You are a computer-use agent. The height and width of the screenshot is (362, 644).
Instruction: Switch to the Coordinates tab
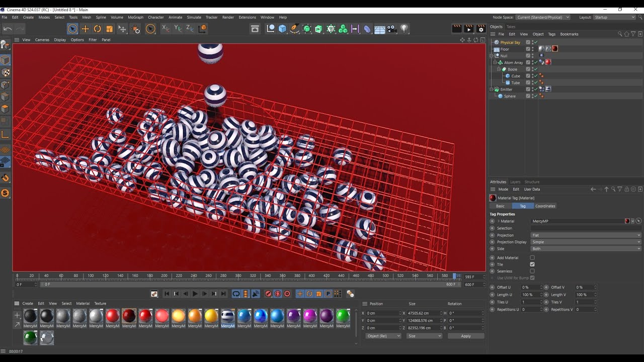[545, 206]
